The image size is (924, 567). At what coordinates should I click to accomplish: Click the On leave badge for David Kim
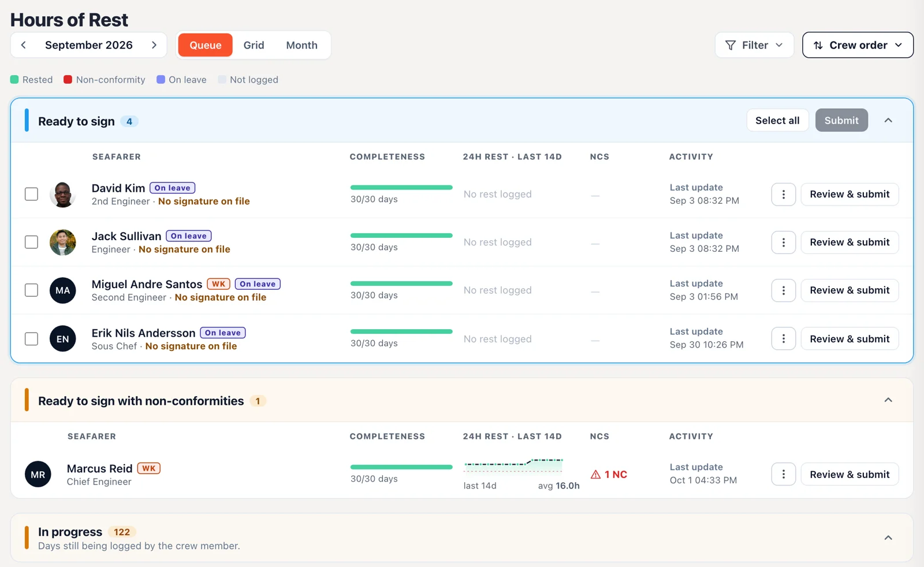tap(173, 188)
